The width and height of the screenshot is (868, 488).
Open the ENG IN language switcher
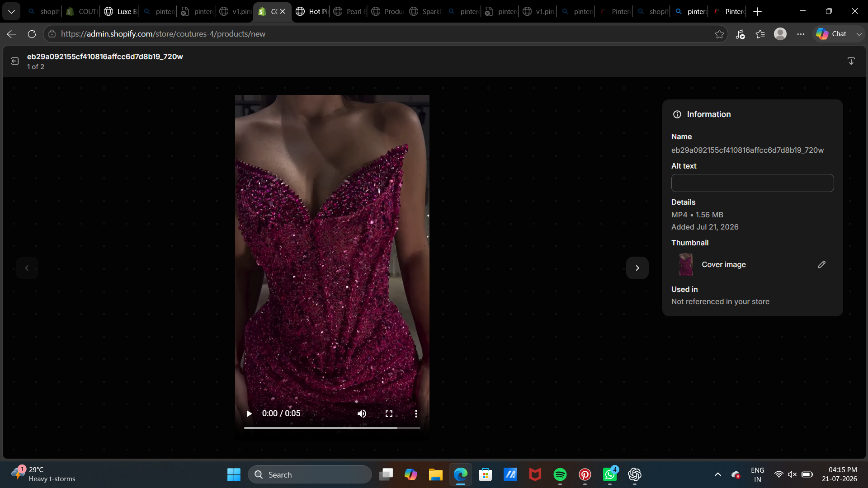pyautogui.click(x=757, y=474)
